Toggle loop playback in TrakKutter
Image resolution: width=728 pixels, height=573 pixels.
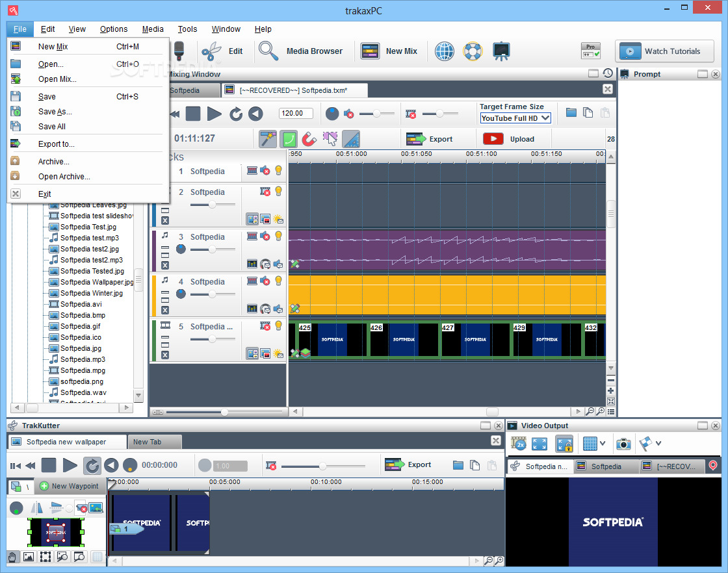92,465
